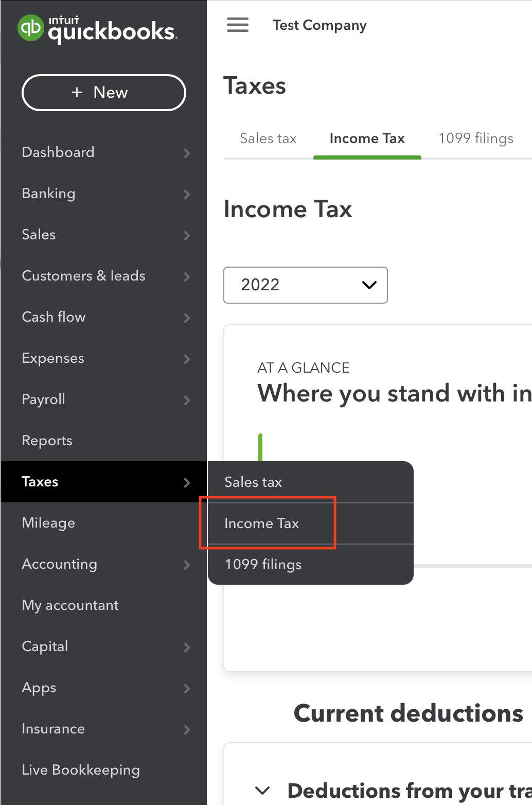Go to the Accounting section

[x=60, y=565]
